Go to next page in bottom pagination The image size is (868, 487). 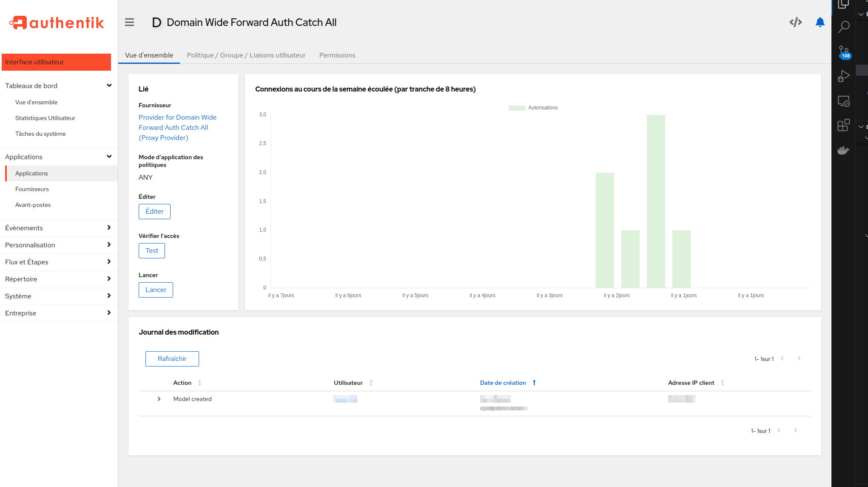pos(796,430)
